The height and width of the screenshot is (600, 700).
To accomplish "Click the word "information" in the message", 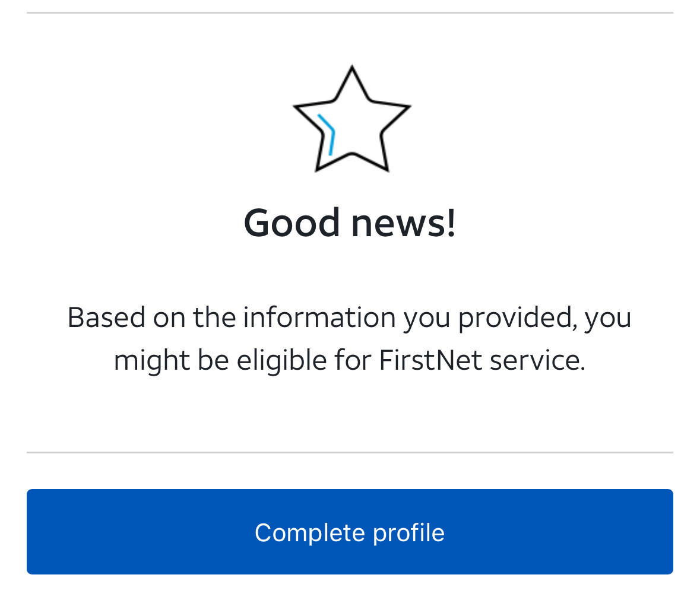I will 319,317.
